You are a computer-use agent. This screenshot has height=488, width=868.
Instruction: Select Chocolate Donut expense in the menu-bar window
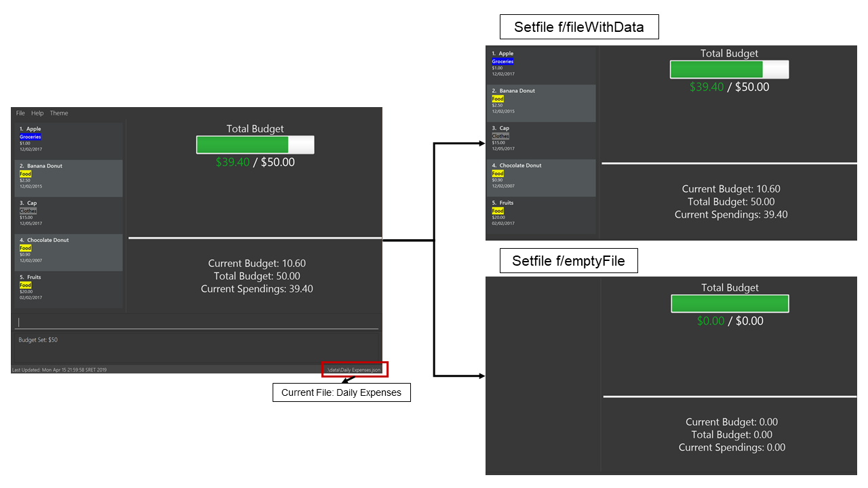click(x=68, y=253)
